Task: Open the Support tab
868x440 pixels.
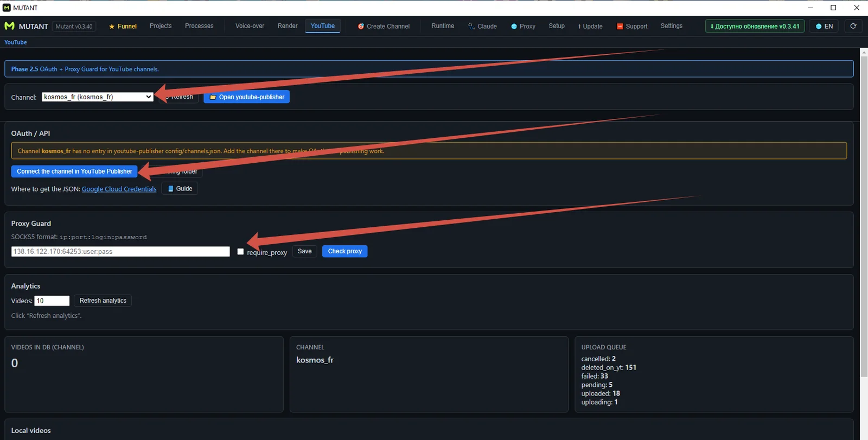Action: [x=632, y=26]
